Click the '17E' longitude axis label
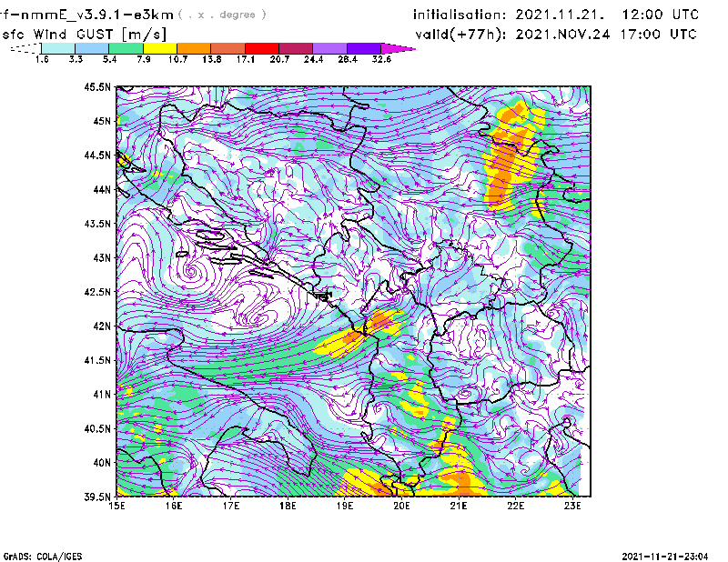Screen dimensions: 728x562 pos(231,506)
